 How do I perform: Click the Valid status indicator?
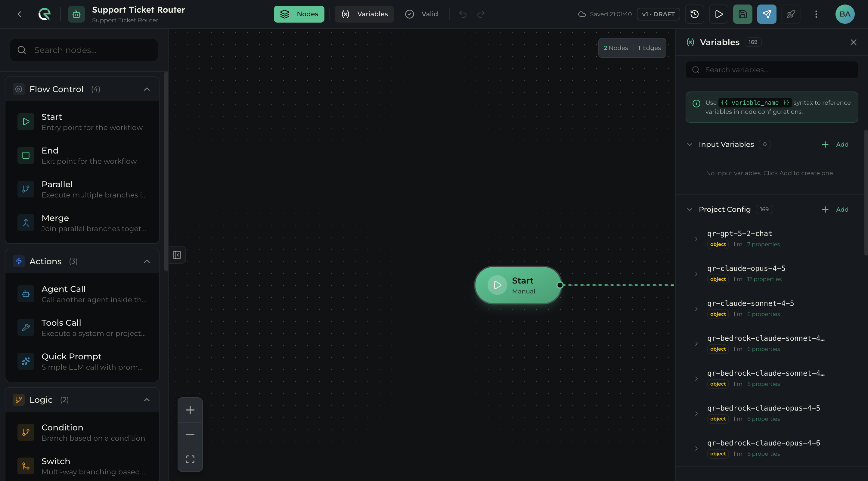click(422, 14)
